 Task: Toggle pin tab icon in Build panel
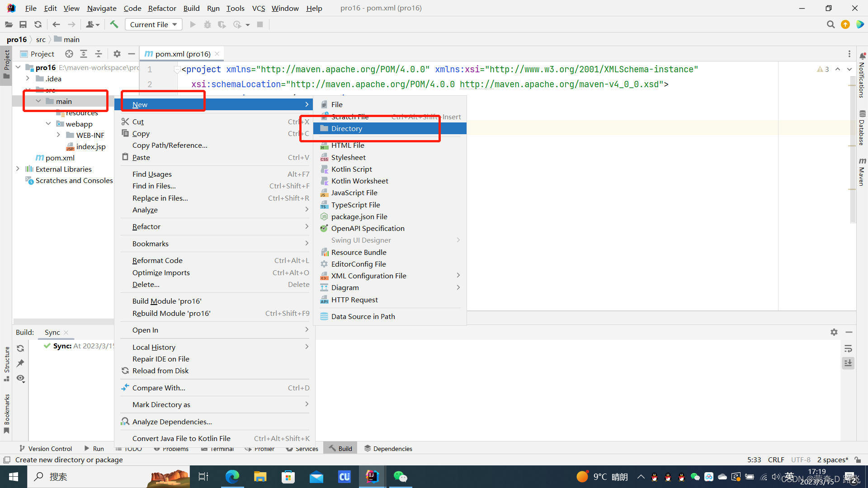[x=20, y=363]
